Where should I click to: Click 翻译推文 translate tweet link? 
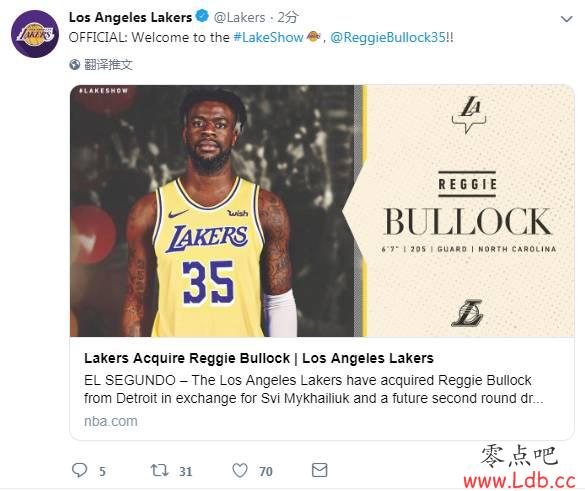point(108,65)
